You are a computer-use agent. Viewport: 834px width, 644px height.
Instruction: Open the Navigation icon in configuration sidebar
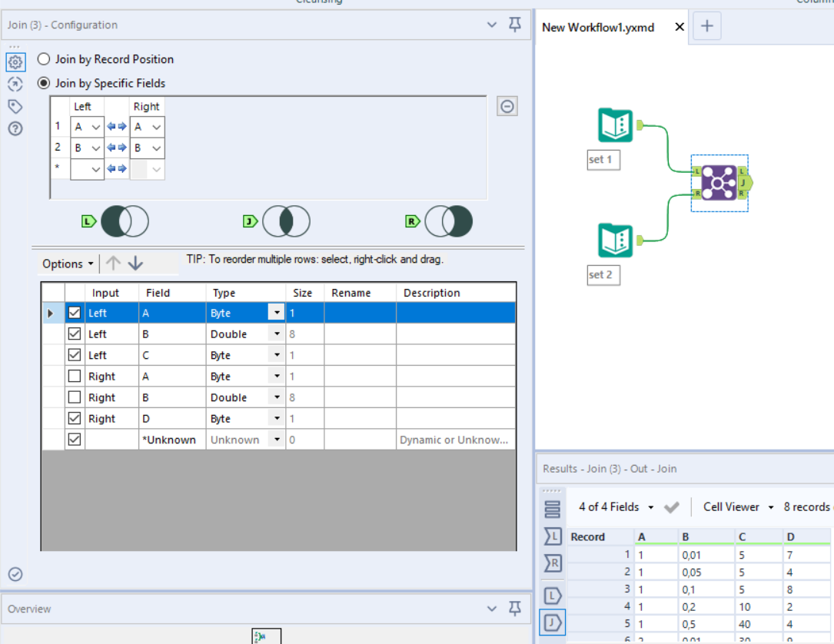click(x=15, y=84)
